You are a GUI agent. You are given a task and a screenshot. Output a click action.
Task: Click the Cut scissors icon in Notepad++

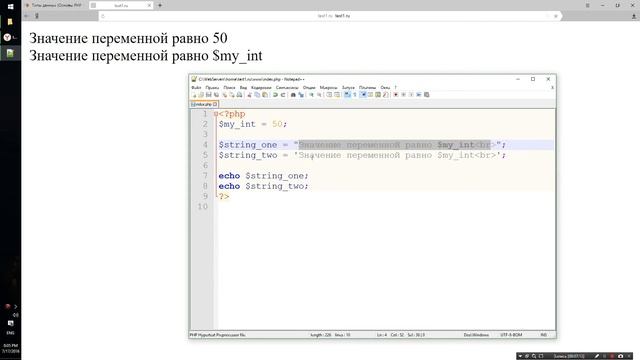[249, 95]
